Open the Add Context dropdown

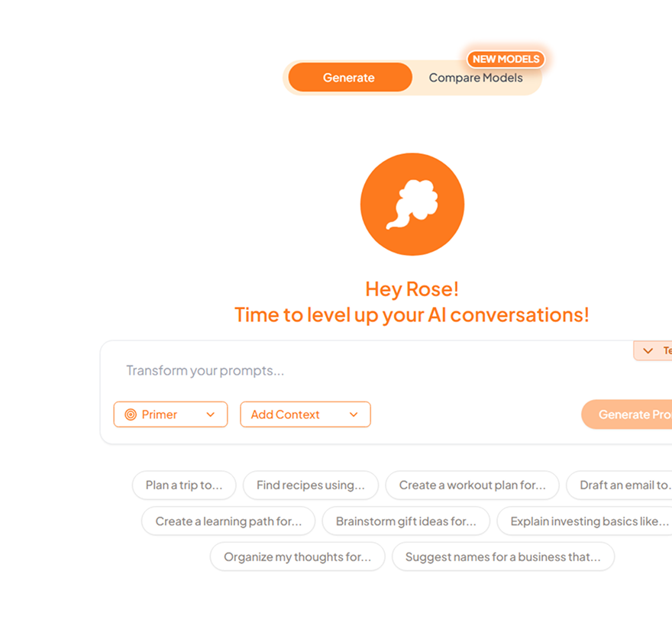(305, 414)
